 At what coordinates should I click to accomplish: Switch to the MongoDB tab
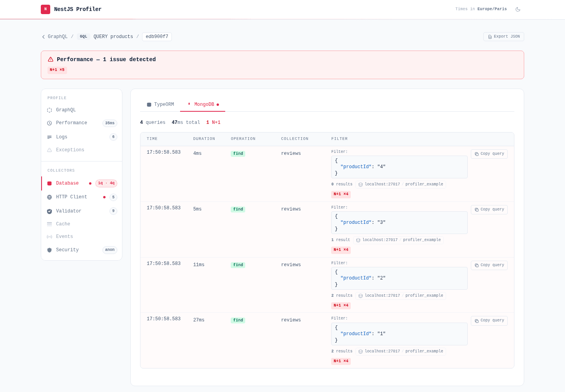coord(202,105)
